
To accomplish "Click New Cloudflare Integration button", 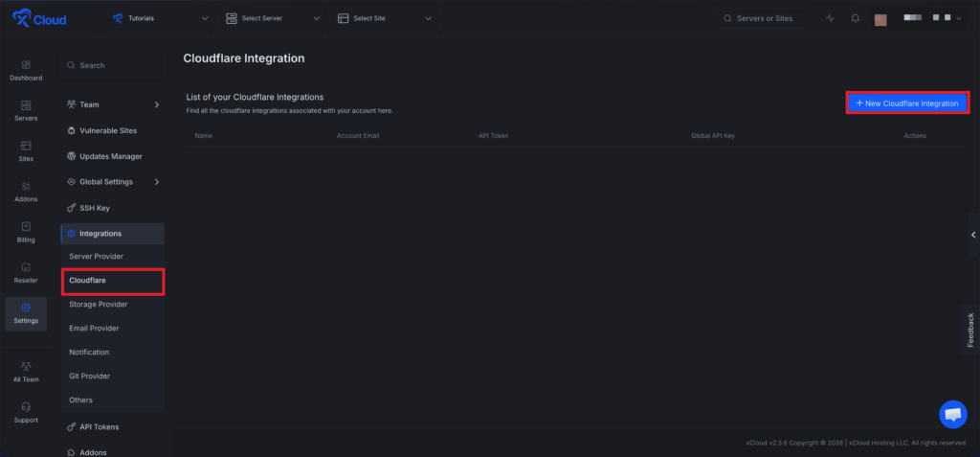I will pyautogui.click(x=907, y=103).
